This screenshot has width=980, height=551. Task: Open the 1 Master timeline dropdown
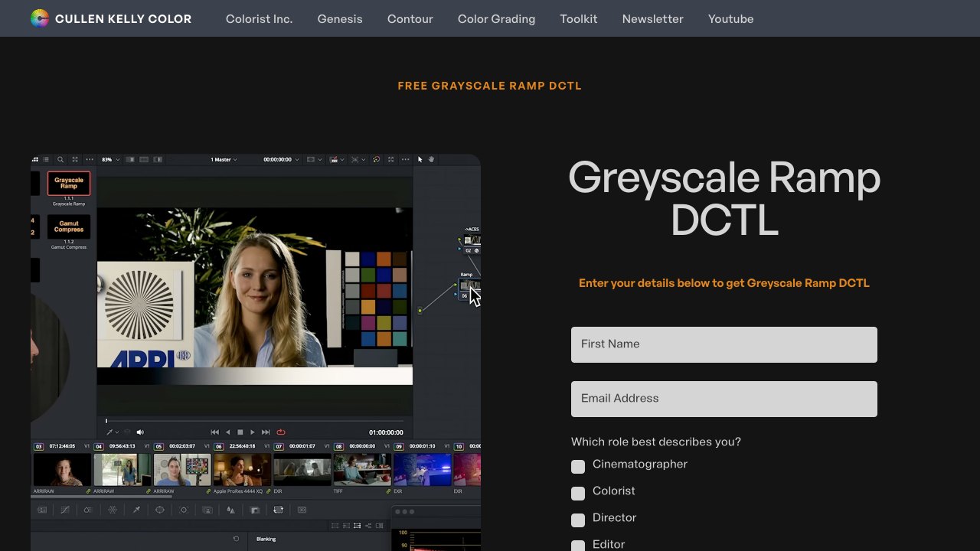click(224, 159)
